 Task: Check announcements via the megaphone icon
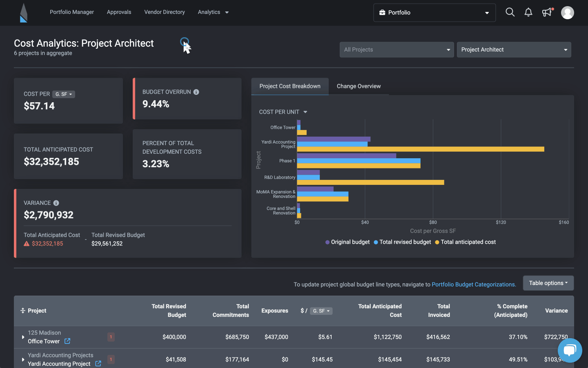547,12
